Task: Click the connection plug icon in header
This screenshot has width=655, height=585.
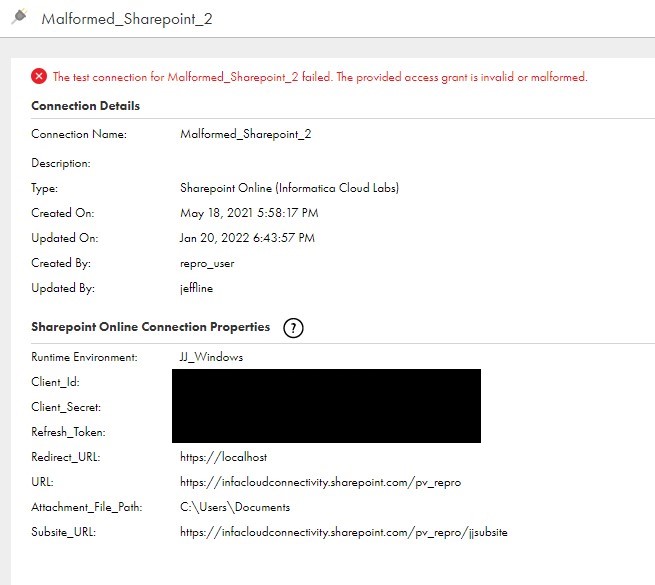Action: pyautogui.click(x=19, y=17)
